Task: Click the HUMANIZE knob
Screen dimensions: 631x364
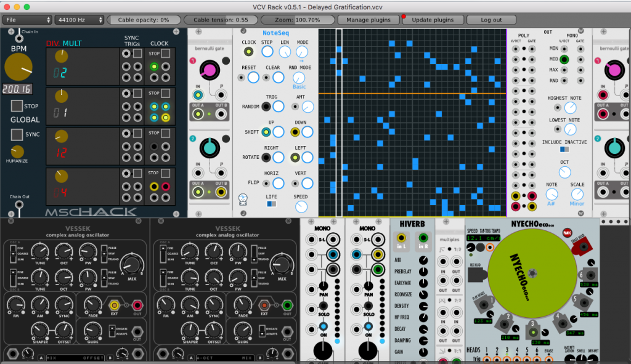Action: pyautogui.click(x=17, y=152)
